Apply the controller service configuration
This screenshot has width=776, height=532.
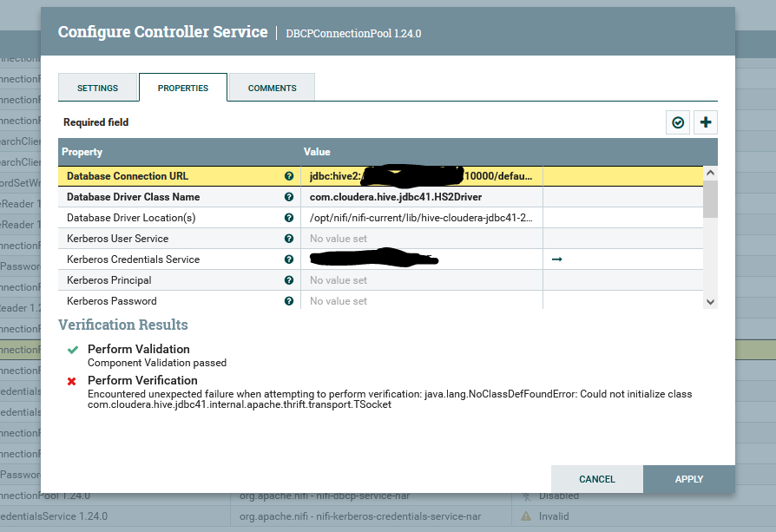(x=689, y=479)
